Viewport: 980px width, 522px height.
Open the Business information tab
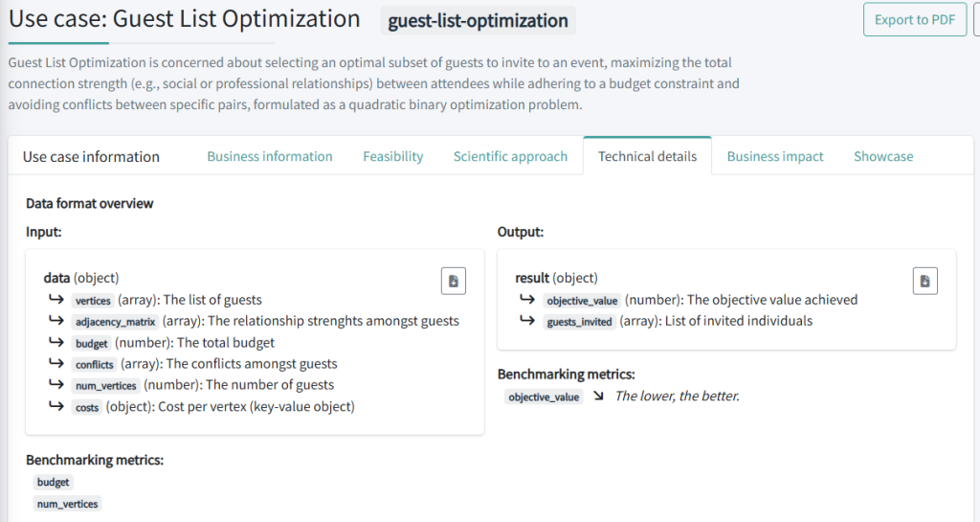tap(270, 156)
